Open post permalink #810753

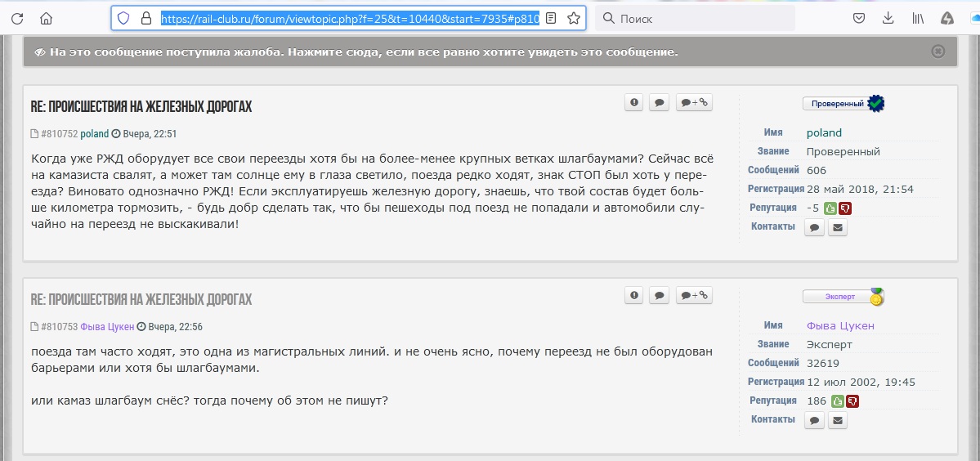(59, 327)
